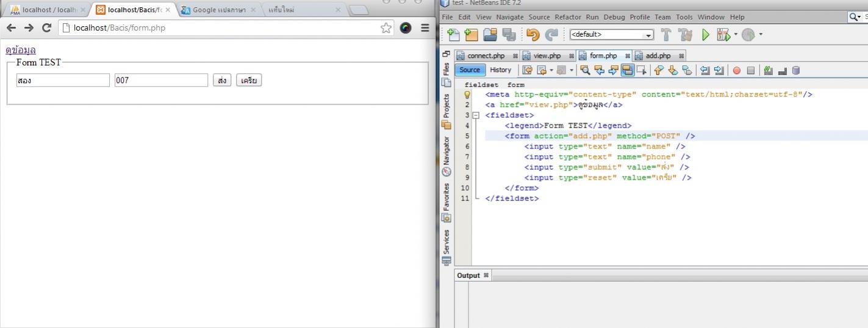The image size is (868, 328).
Task: Switch to connect.php editor tab
Action: click(487, 56)
